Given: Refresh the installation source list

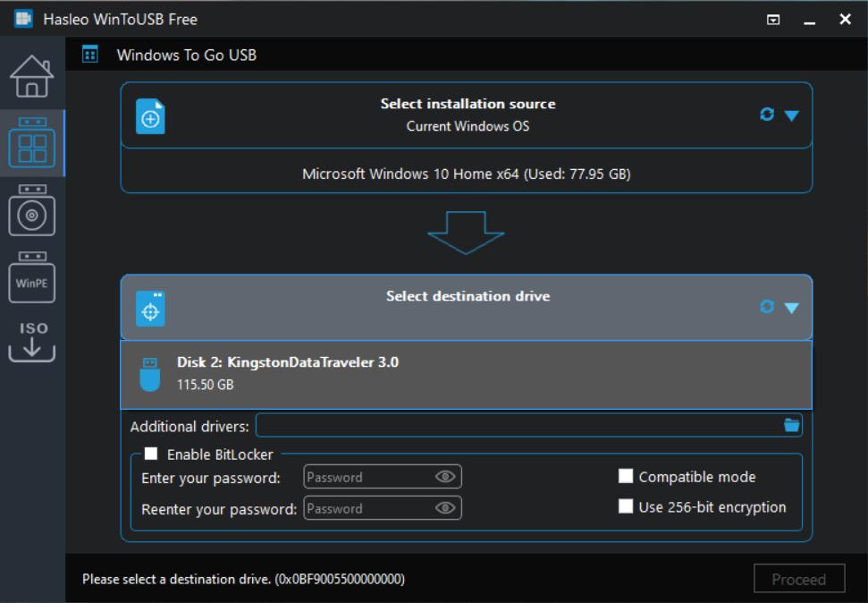Looking at the screenshot, I should coord(766,115).
